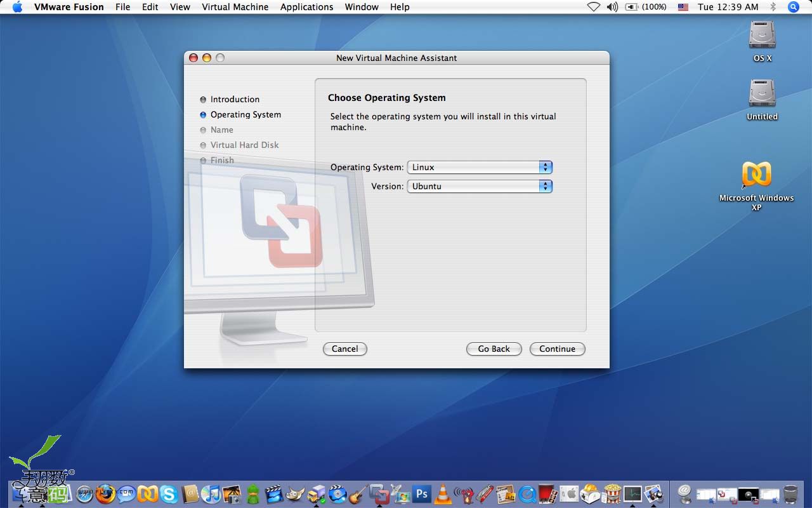Open Photoshop from the Dock
Screen dimensions: 812x508
(x=422, y=494)
